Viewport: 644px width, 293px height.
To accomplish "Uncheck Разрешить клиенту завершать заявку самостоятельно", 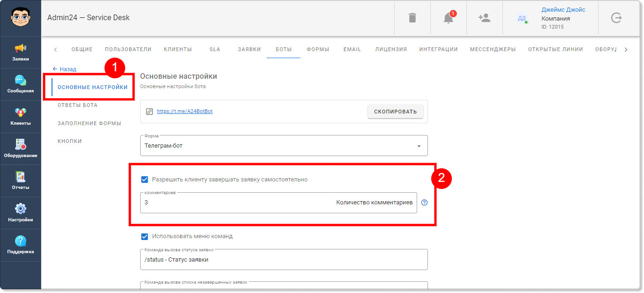I will (x=145, y=180).
